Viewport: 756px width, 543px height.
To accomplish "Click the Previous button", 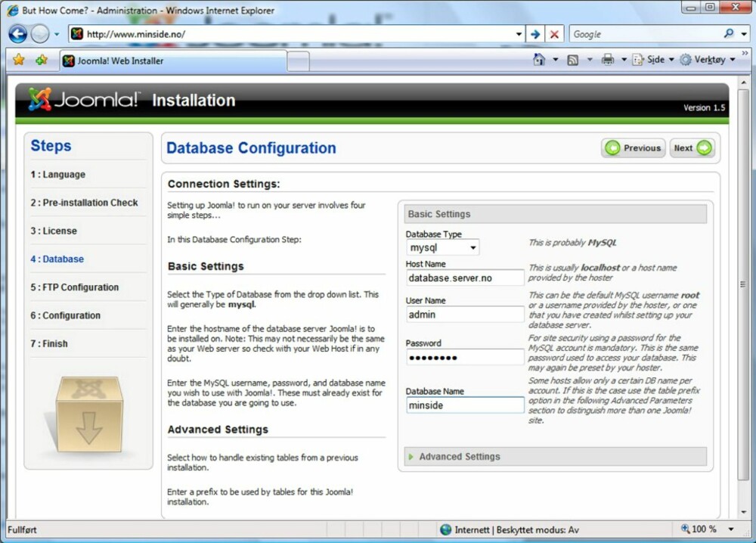I will [x=634, y=148].
